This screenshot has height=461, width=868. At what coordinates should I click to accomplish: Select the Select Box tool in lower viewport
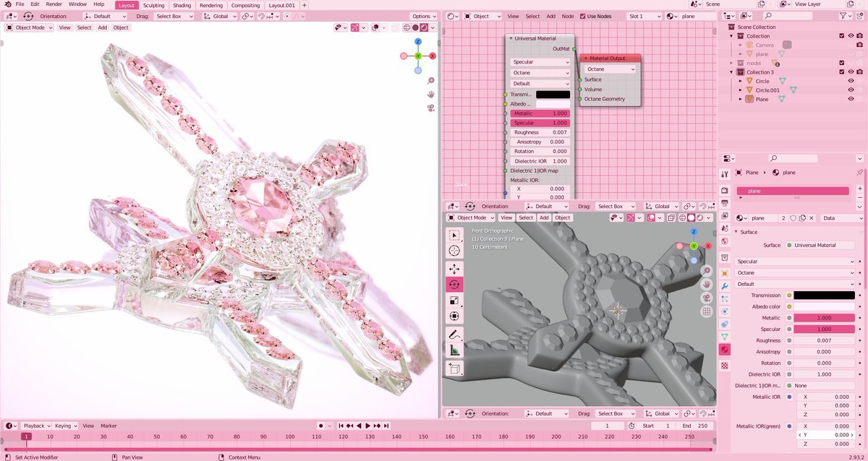pyautogui.click(x=454, y=235)
